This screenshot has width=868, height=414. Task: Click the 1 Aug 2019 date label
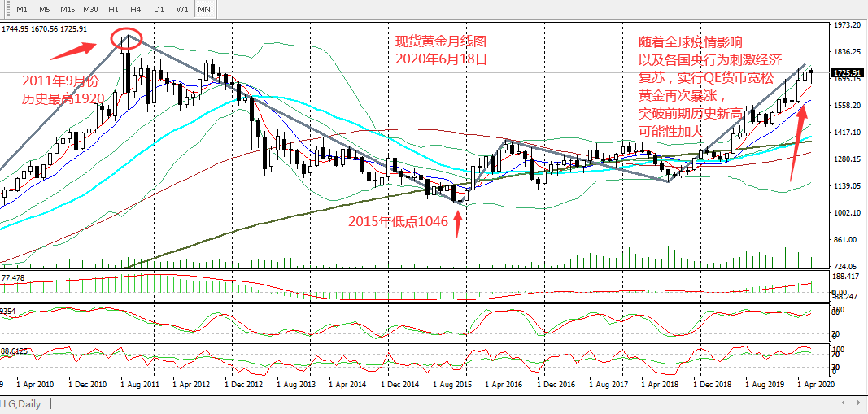[765, 384]
